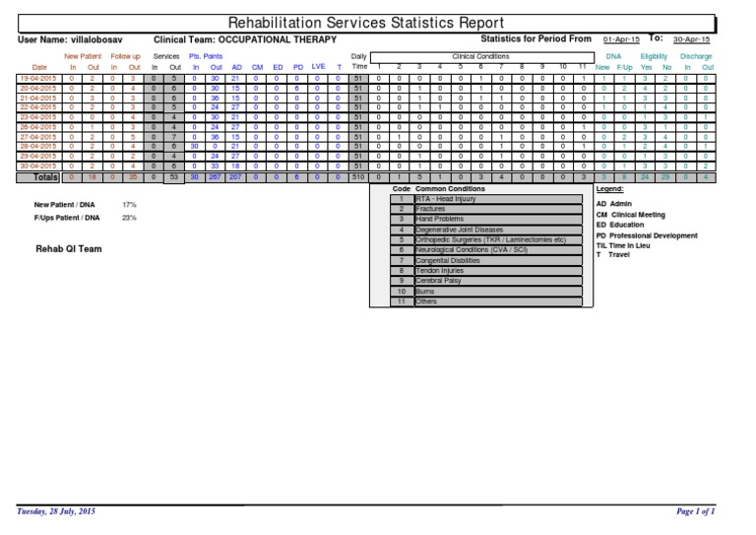Click the 'Clinical Conditions' header box

pyautogui.click(x=481, y=57)
